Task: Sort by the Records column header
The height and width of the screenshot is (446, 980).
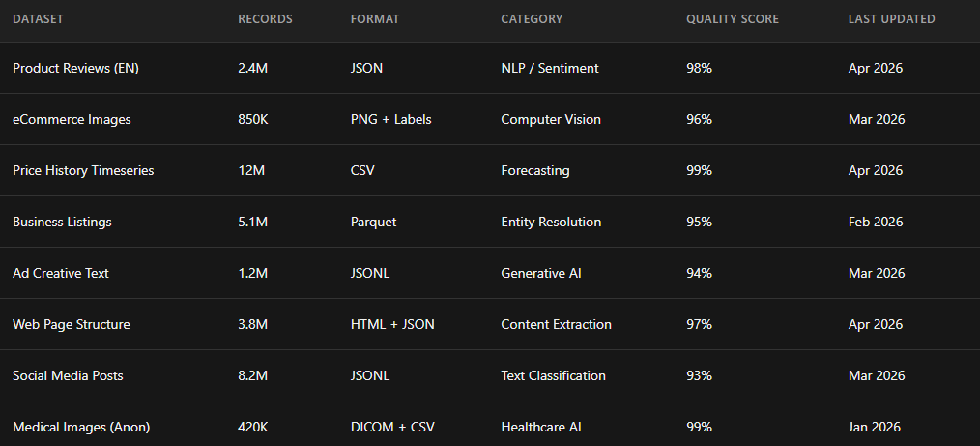Action: click(265, 19)
